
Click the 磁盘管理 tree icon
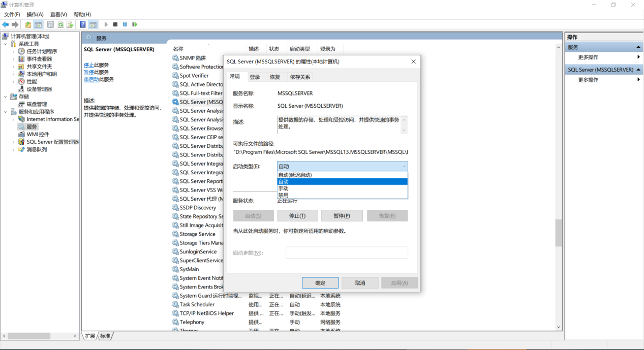tap(21, 104)
